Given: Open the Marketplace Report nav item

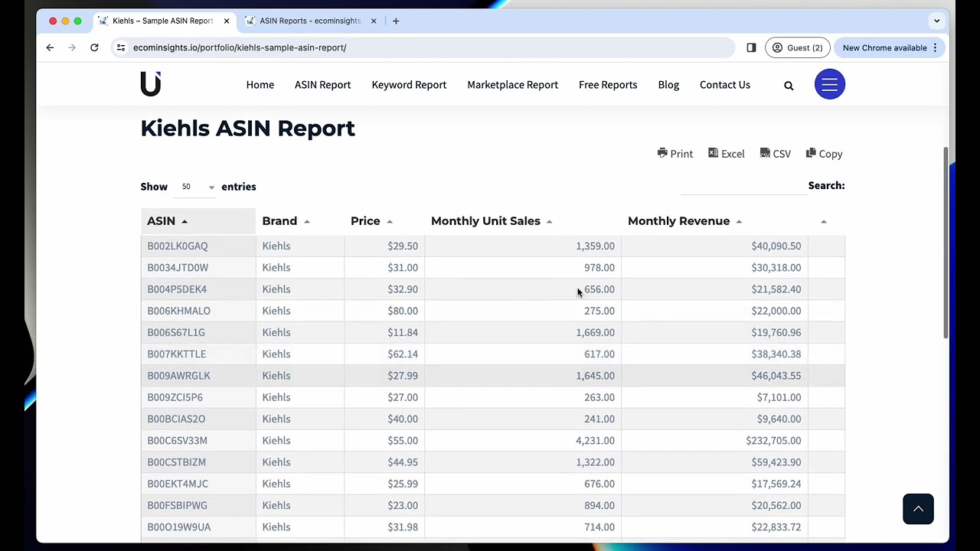Looking at the screenshot, I should 512,85.
